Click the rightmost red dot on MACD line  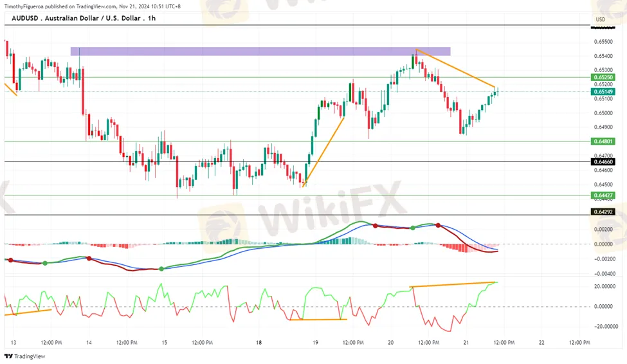click(438, 225)
